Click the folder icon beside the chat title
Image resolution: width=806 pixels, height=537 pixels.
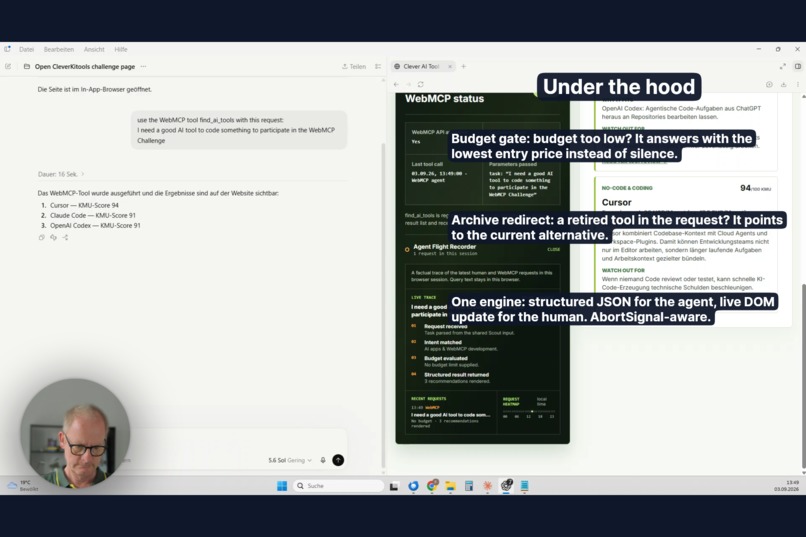coord(27,66)
